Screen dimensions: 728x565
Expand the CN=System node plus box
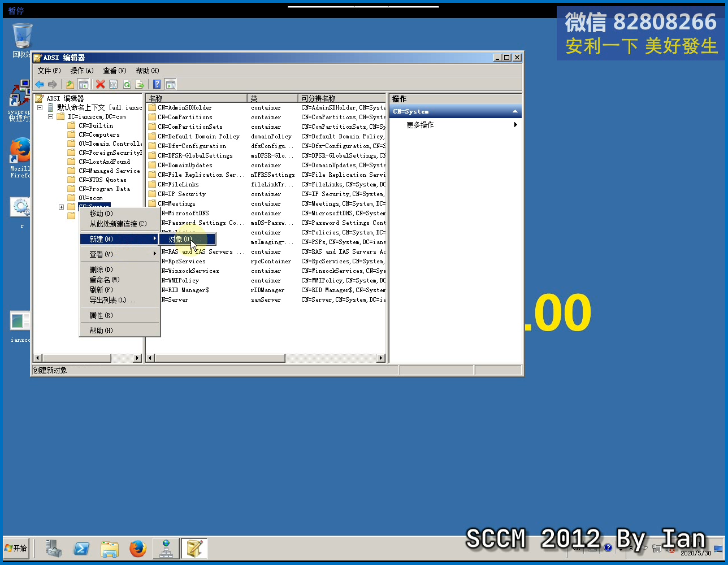coord(61,207)
